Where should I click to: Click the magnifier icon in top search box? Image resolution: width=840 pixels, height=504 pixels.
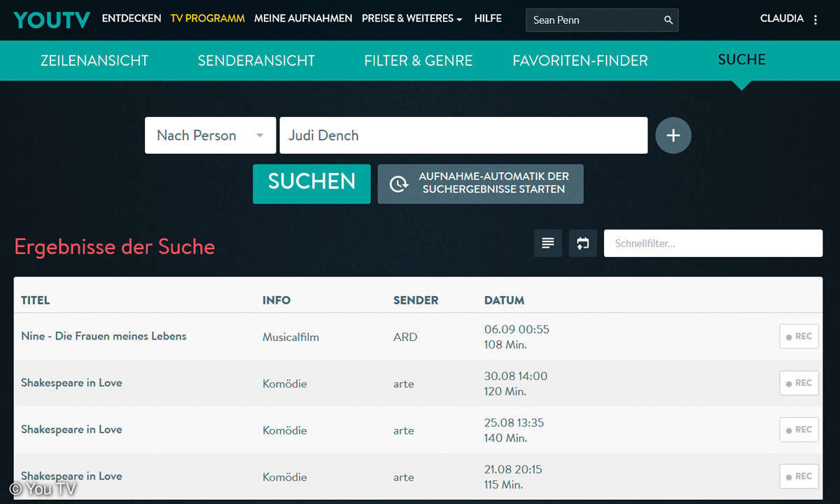668,20
